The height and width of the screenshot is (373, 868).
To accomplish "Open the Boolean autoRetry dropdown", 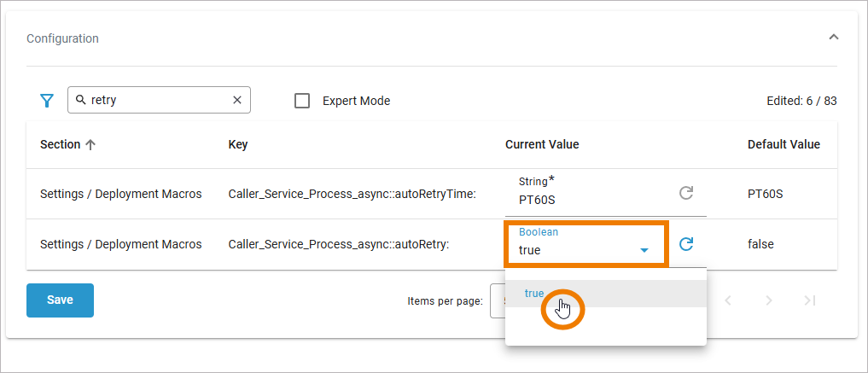I will [x=645, y=250].
